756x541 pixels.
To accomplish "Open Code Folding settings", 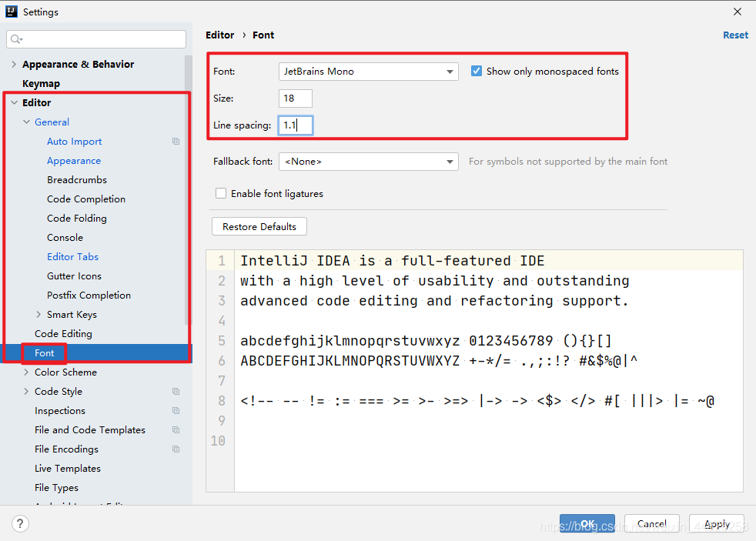I will coord(77,219).
